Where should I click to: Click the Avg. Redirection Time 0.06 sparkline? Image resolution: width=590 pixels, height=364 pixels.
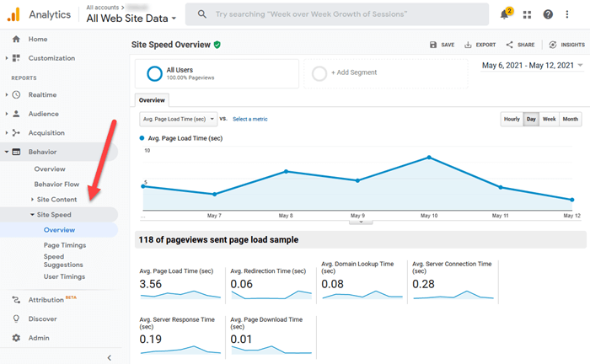coord(271,295)
